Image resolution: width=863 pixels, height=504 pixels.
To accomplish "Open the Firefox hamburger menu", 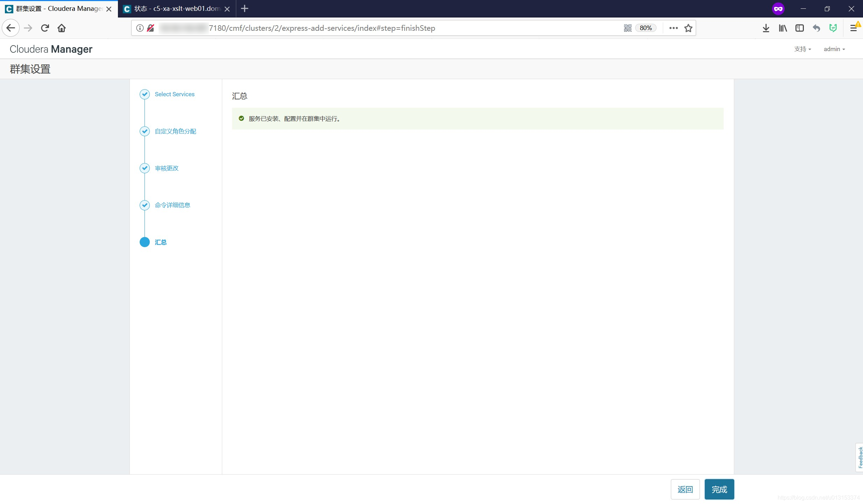I will [853, 28].
